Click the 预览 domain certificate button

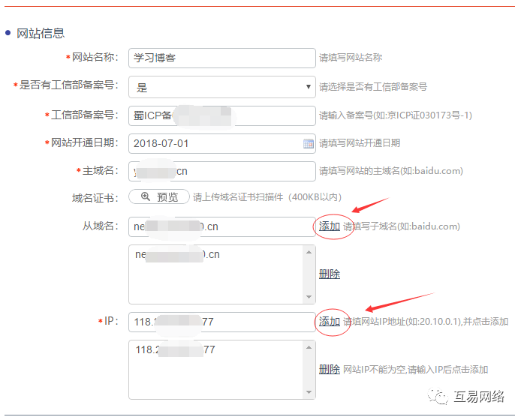tap(159, 196)
